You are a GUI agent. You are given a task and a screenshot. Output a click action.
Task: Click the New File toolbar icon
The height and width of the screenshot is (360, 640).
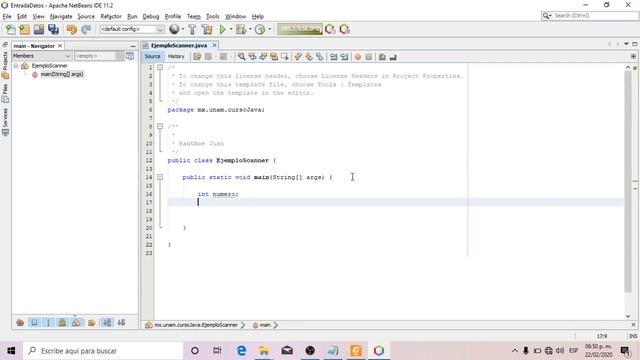[x=11, y=29]
